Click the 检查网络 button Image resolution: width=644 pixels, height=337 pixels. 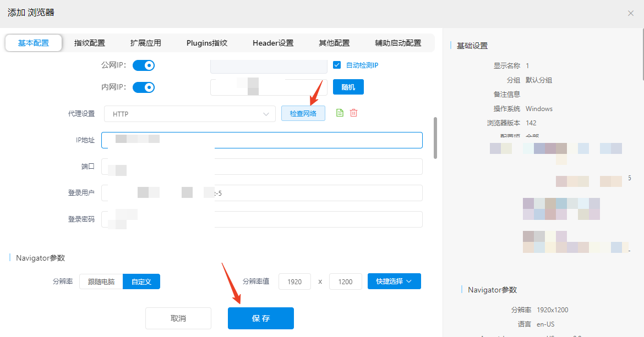click(303, 113)
